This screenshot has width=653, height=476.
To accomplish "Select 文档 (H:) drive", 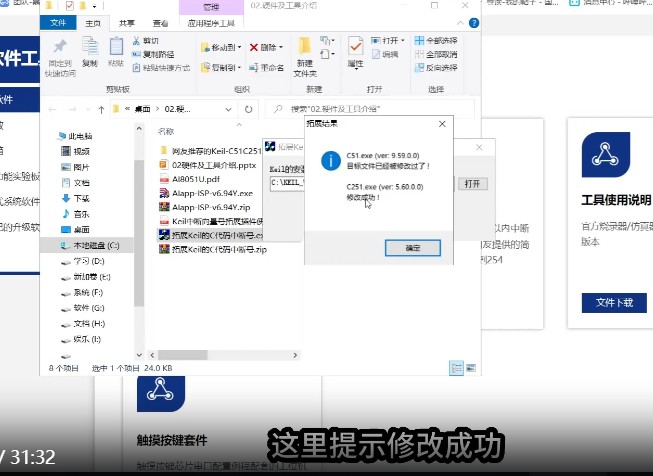I will point(82,324).
